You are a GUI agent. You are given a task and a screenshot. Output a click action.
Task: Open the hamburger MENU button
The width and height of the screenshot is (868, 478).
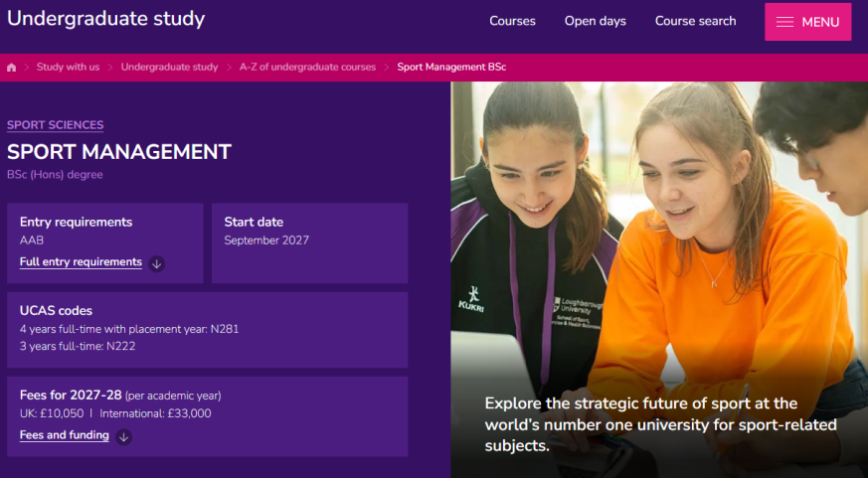pos(807,22)
